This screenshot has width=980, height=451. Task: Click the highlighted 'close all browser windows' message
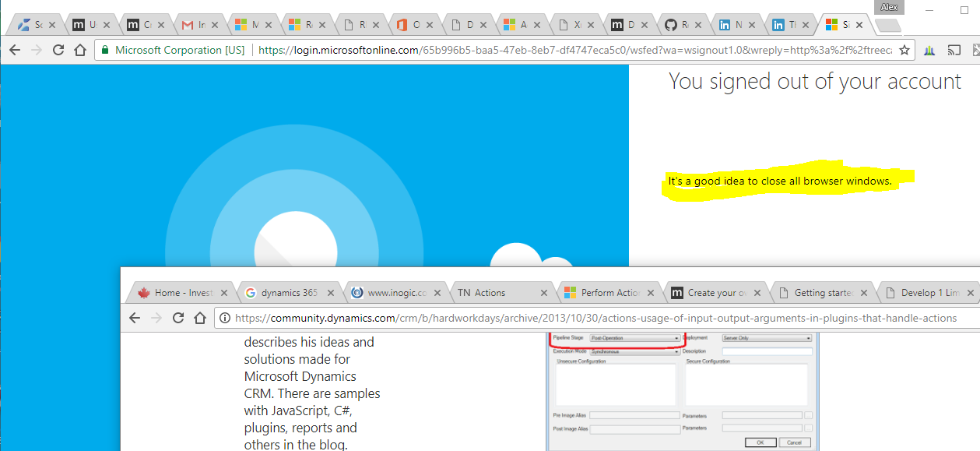click(x=780, y=181)
